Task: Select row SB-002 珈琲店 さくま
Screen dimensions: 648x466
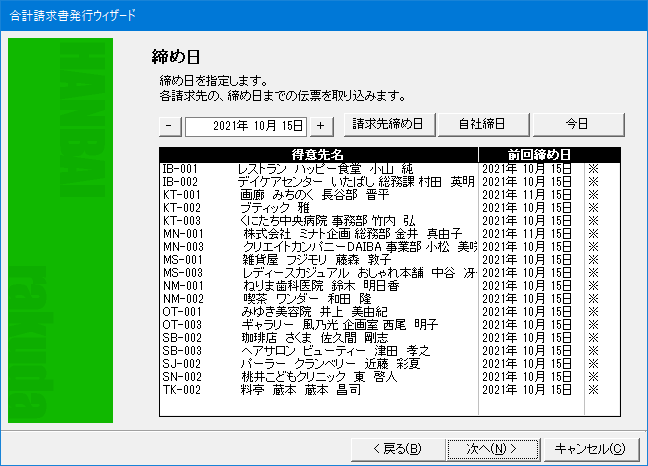Action: [x=390, y=338]
